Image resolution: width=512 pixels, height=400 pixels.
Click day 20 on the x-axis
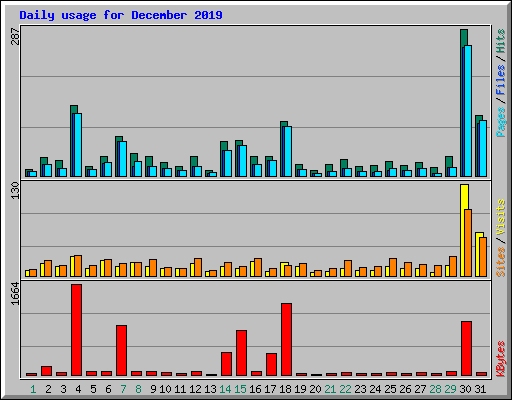click(315, 389)
